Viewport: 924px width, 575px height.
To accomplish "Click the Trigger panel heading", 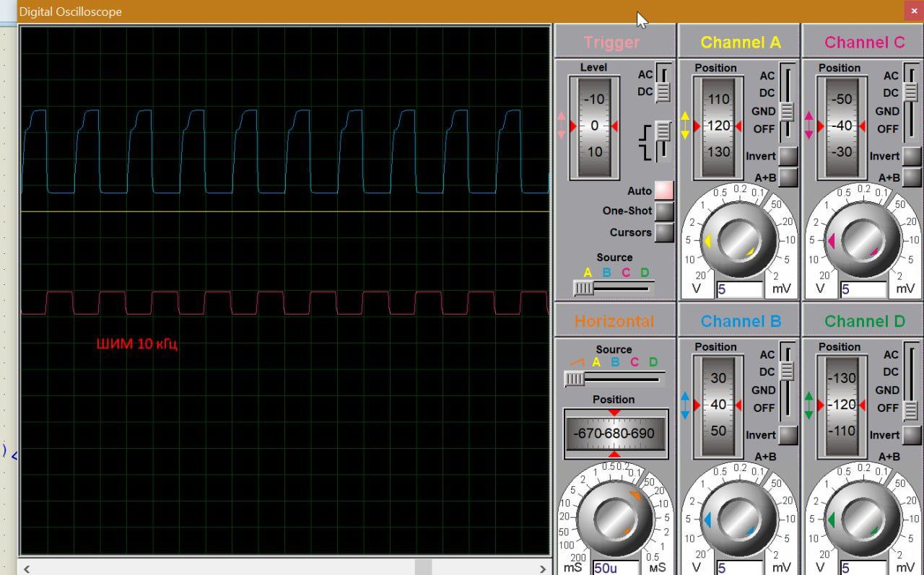I will tap(612, 43).
